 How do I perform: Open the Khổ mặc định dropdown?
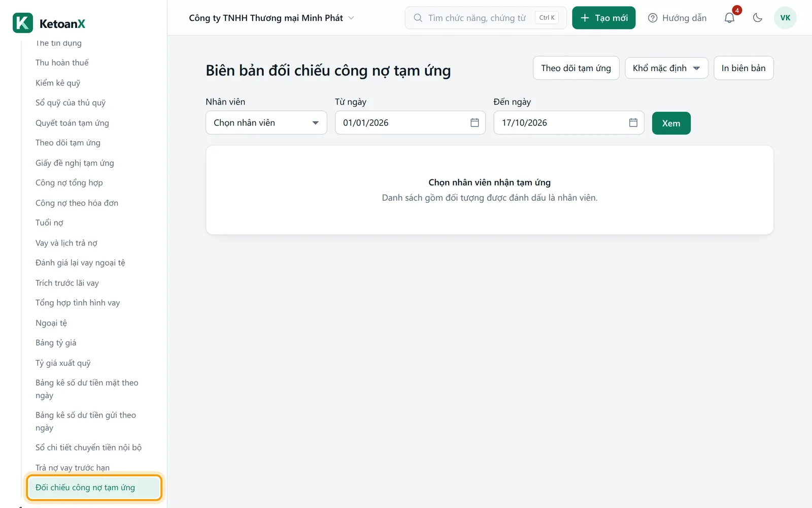point(666,68)
